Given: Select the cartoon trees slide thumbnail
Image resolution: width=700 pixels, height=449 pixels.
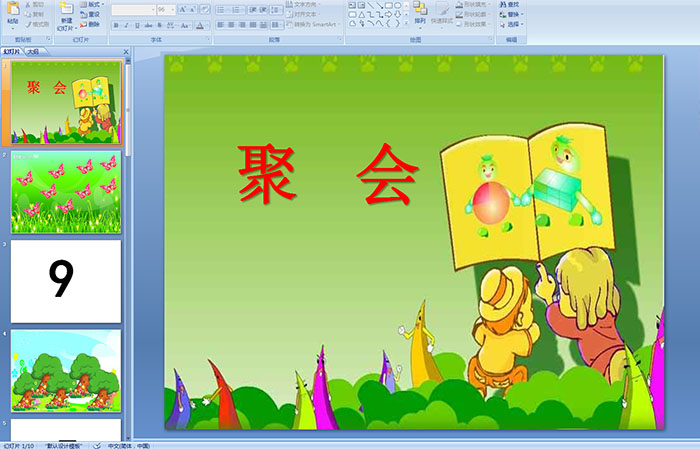Looking at the screenshot, I should (66, 370).
